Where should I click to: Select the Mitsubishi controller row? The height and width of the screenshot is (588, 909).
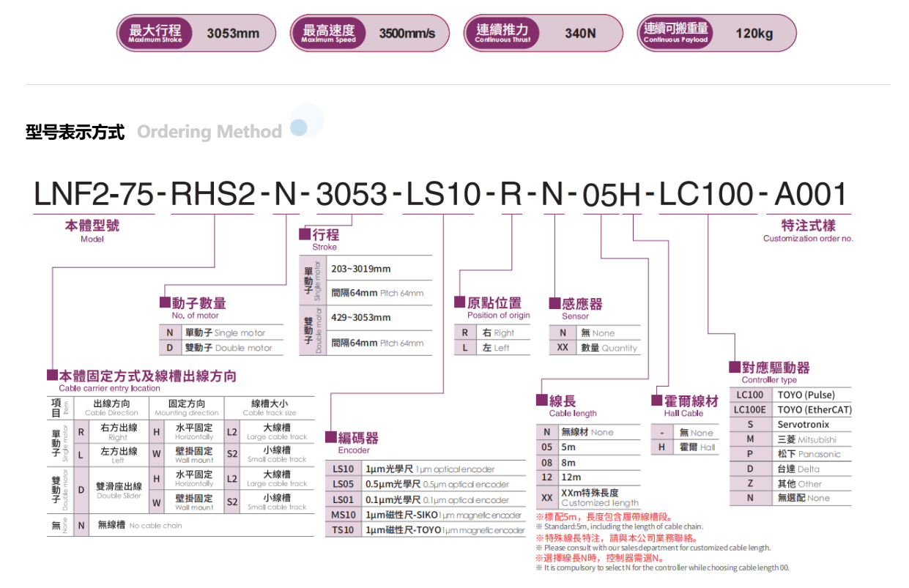(791, 439)
